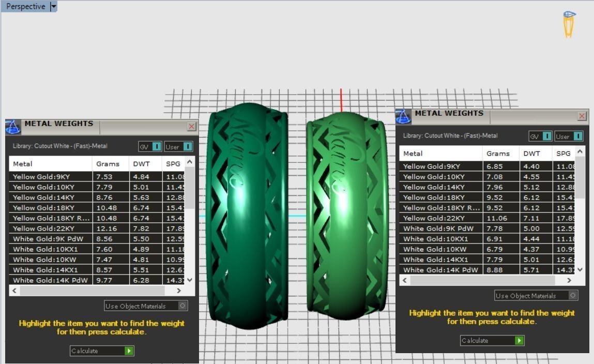The height and width of the screenshot is (364, 594).
Task: Click the left arrow on the left table's horizontal scrollbar
Action: click(14, 291)
